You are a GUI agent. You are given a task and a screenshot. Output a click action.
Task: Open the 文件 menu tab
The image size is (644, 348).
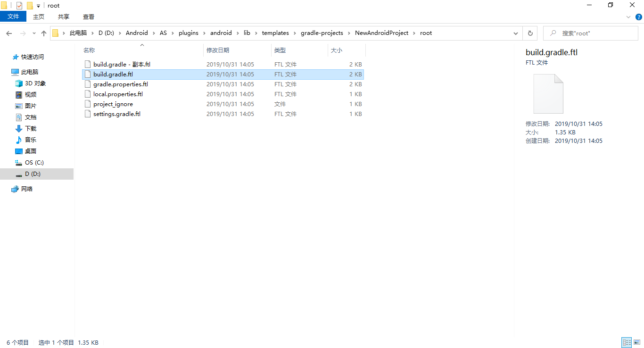pos(13,17)
